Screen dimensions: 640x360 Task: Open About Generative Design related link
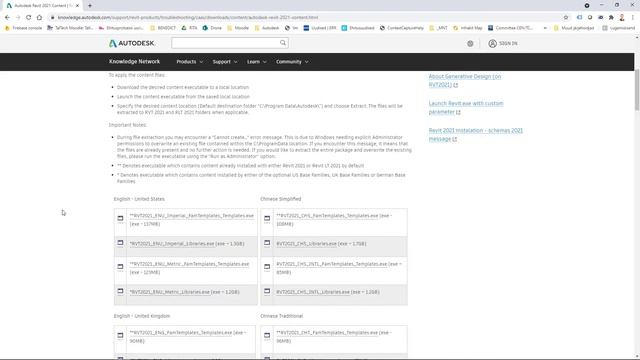(464, 80)
